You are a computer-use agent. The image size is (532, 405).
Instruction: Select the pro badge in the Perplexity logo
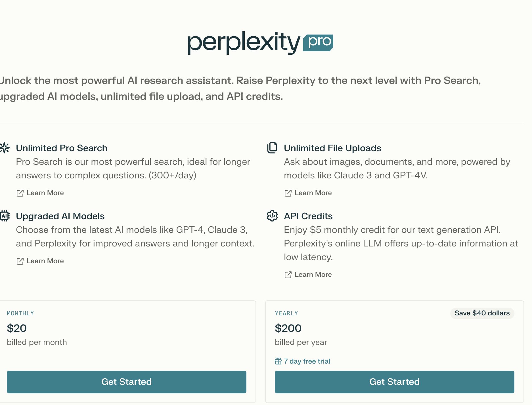click(x=318, y=42)
